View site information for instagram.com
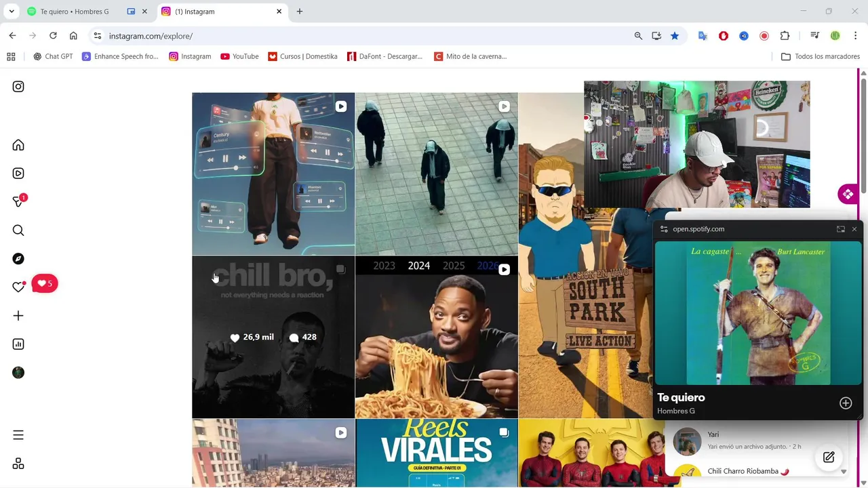 (98, 36)
